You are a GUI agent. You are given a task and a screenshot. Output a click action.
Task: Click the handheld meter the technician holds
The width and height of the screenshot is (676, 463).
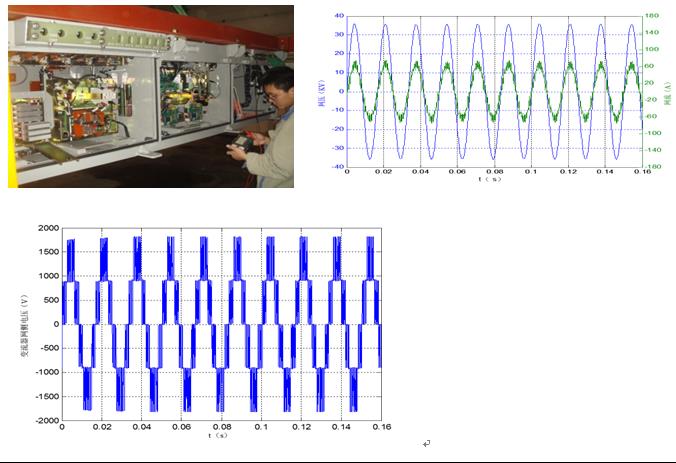point(240,147)
